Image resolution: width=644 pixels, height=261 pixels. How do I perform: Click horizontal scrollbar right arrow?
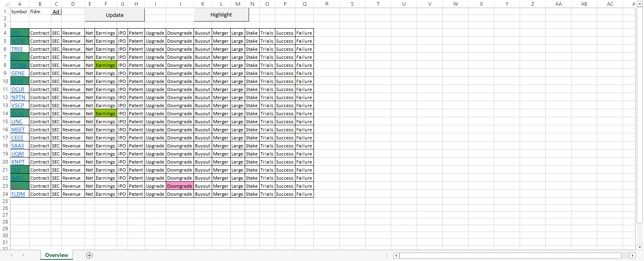click(x=632, y=255)
